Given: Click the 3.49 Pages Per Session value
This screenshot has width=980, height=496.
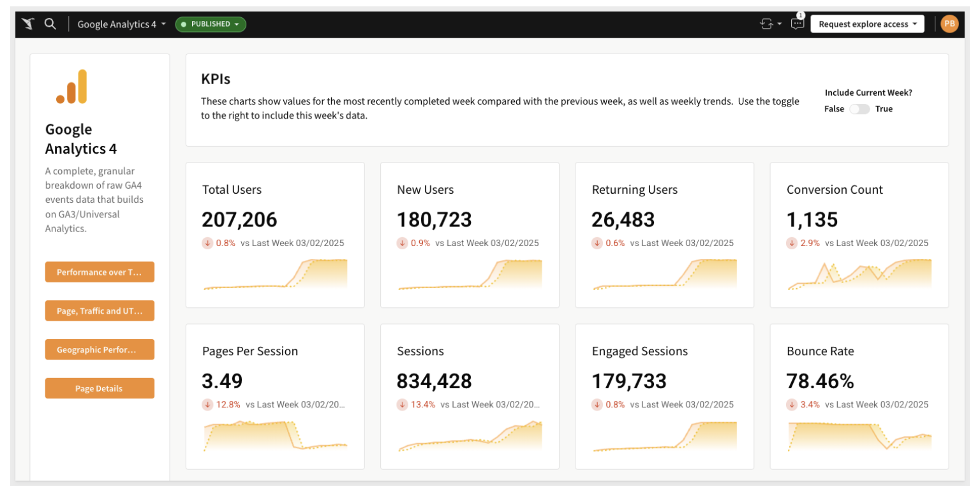Looking at the screenshot, I should (x=223, y=381).
